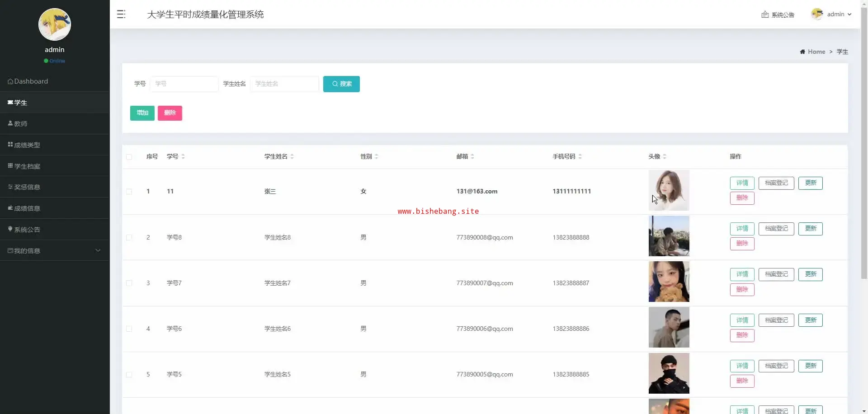Screen dimensions: 868x414
Task: View 详情 for 学生姓名6
Action: pyautogui.click(x=742, y=320)
